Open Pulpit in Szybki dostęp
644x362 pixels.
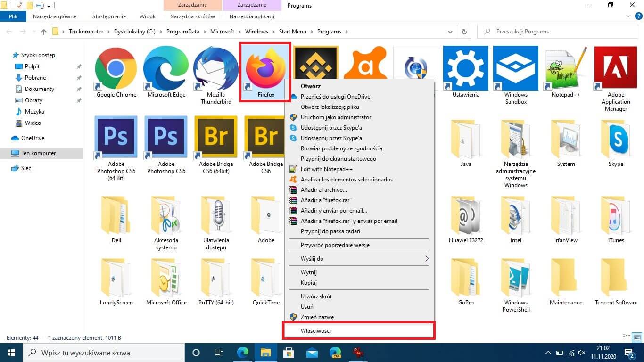[x=33, y=66]
